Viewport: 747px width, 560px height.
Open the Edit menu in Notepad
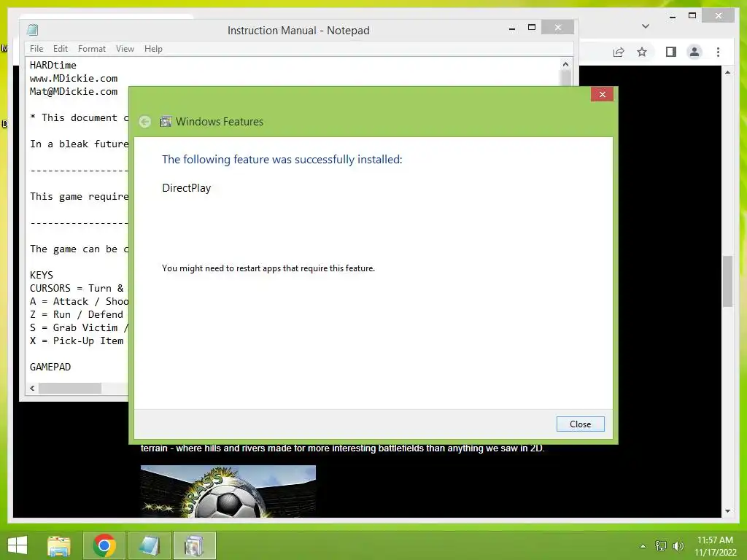pyautogui.click(x=60, y=49)
